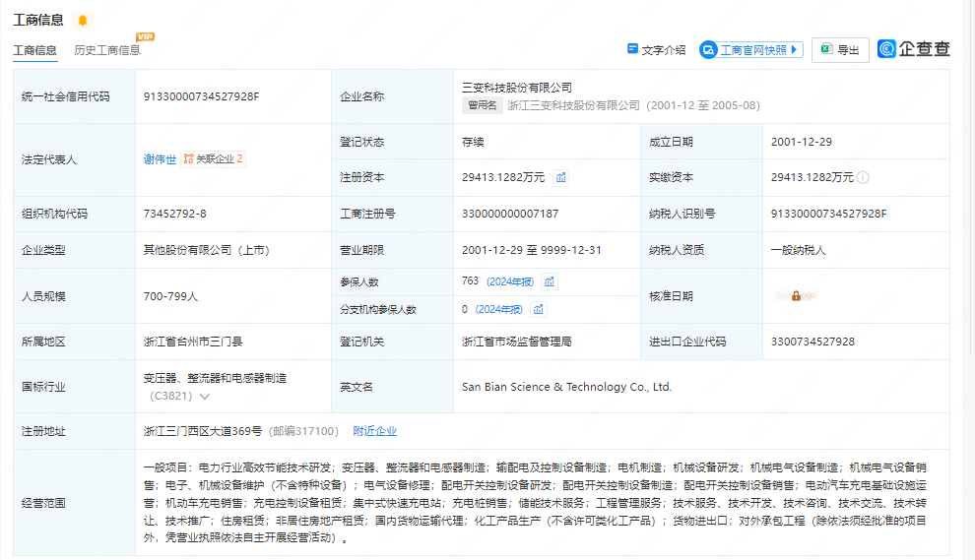
Task: Export data with the 导出 button
Action: coord(840,50)
